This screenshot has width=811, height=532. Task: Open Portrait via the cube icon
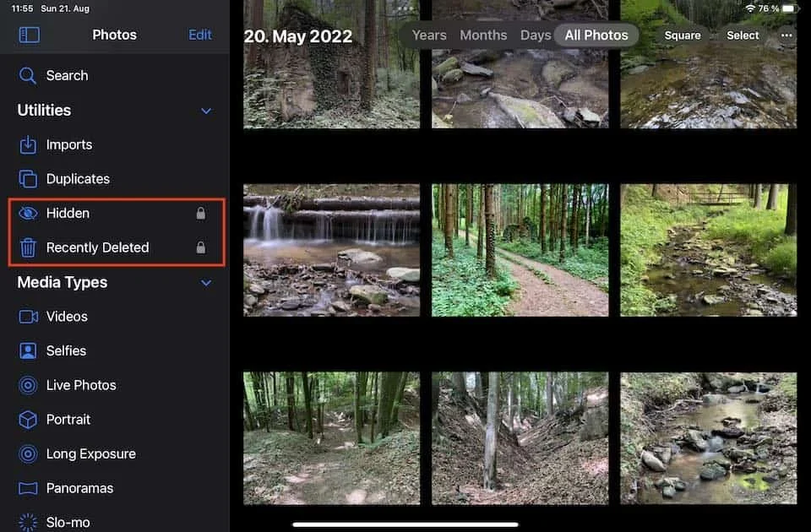28,420
